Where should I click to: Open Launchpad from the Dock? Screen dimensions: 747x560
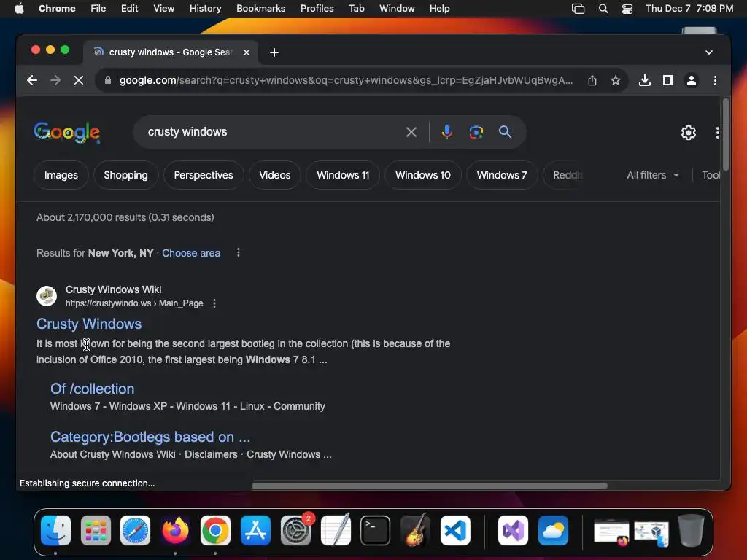96,531
